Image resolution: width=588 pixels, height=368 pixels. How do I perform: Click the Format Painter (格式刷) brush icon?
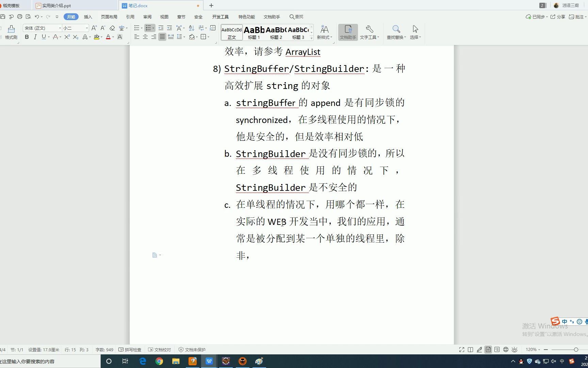pos(11,29)
